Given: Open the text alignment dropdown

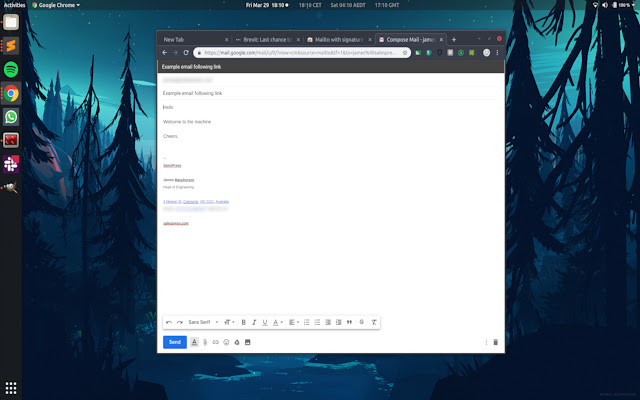Looking at the screenshot, I should [x=294, y=322].
